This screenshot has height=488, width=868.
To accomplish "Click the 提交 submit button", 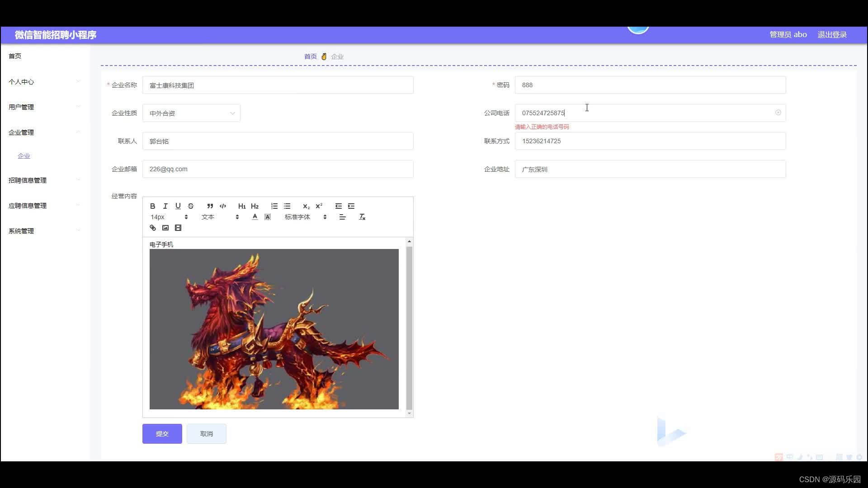I will tap(162, 434).
